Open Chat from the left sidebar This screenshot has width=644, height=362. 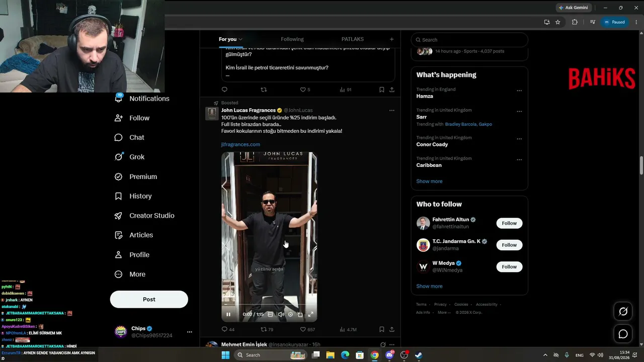(x=129, y=138)
